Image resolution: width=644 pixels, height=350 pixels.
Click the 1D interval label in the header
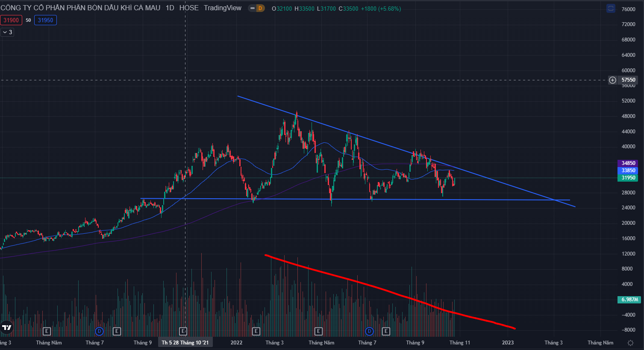(170, 8)
